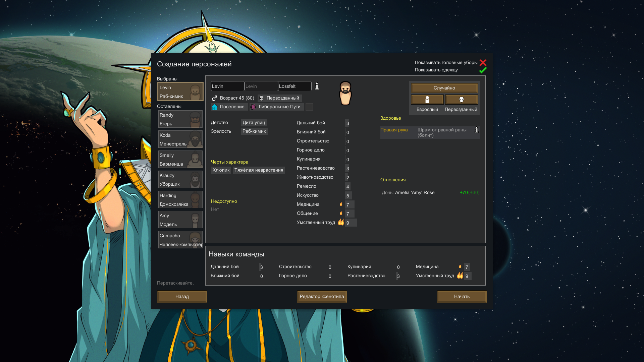Image resolution: width=644 pixels, height=362 pixels.
Task: Click team skills Кулинария entry
Action: (374, 267)
